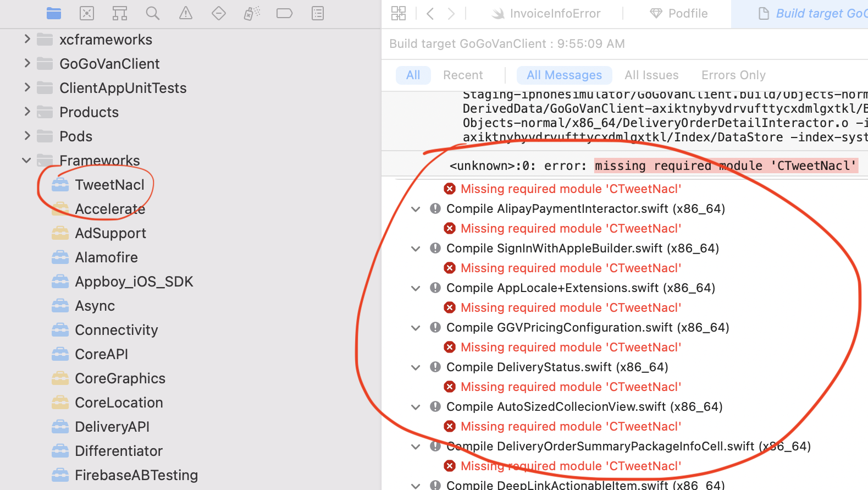Expand the ClientAppUnitTests folder
868x490 pixels.
pyautogui.click(x=27, y=87)
